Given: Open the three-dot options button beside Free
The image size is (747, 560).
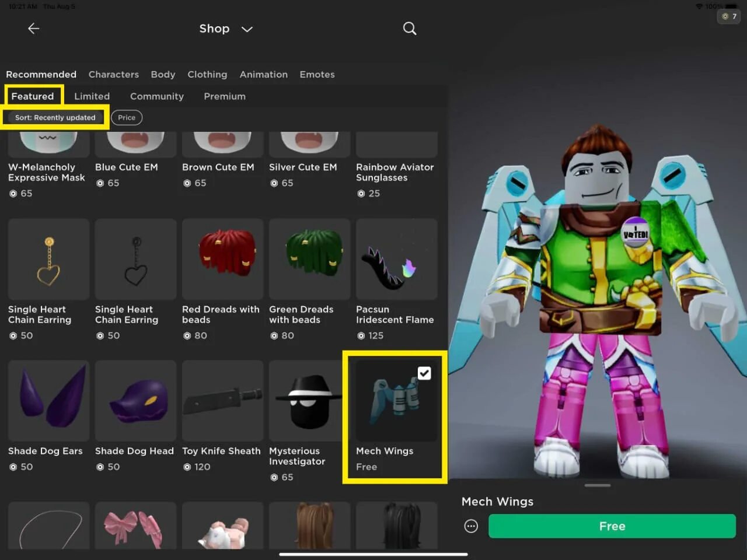Looking at the screenshot, I should point(471,526).
